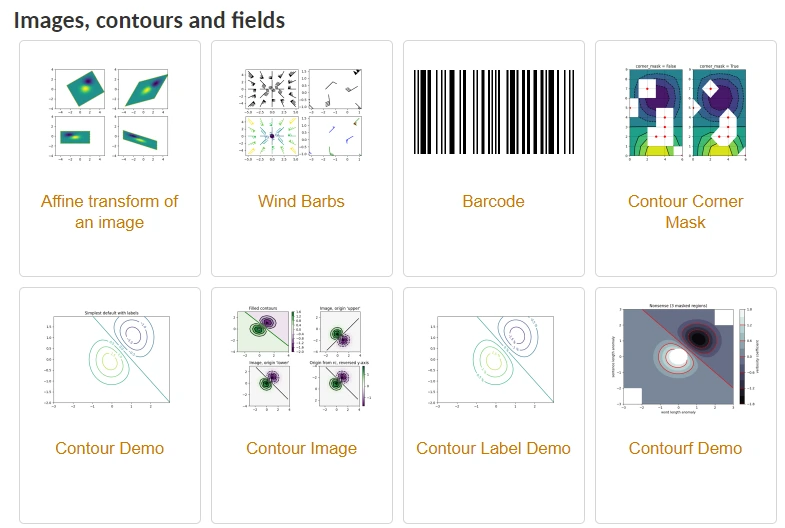This screenshot has height=528, width=785.
Task: Open the 'Wind Barbs' example link
Action: [301, 201]
